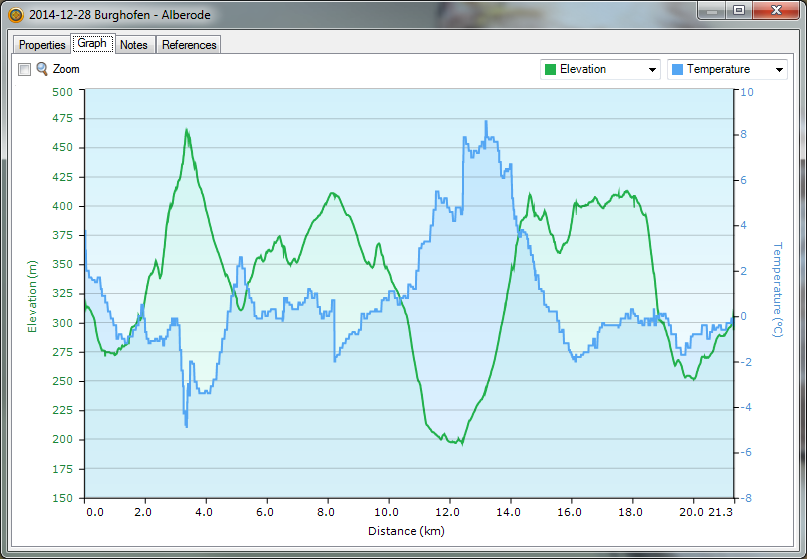Click the app icon in the title bar
The height and width of the screenshot is (559, 807).
coord(15,15)
